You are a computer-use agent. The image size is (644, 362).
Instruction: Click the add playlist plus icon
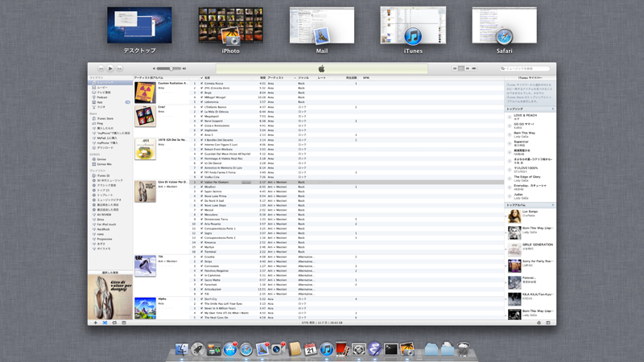(x=95, y=322)
